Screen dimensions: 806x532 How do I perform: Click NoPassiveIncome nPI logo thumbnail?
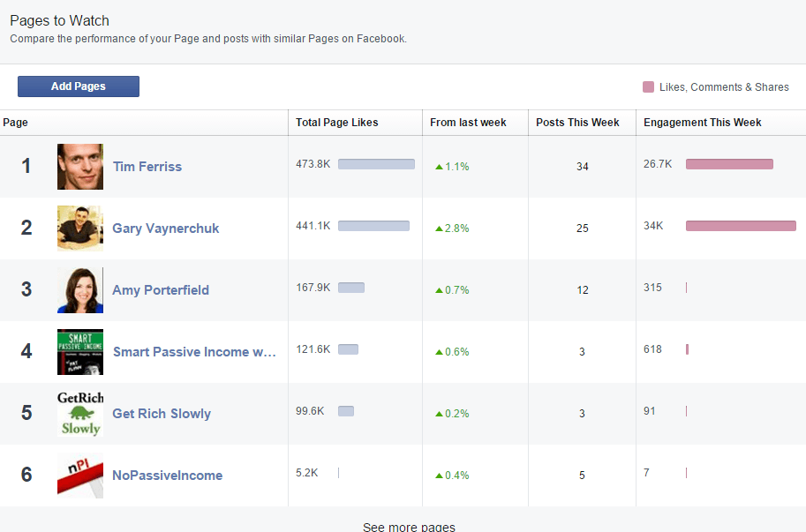[80, 476]
